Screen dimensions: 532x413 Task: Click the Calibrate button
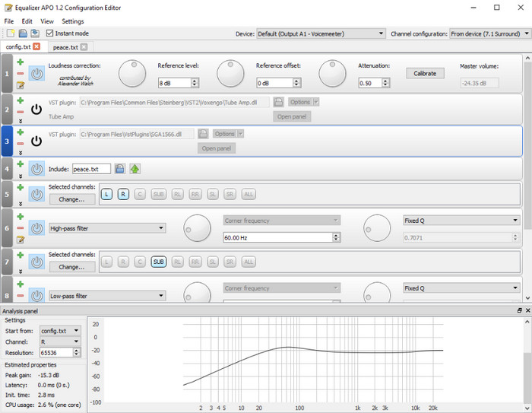[x=425, y=74]
